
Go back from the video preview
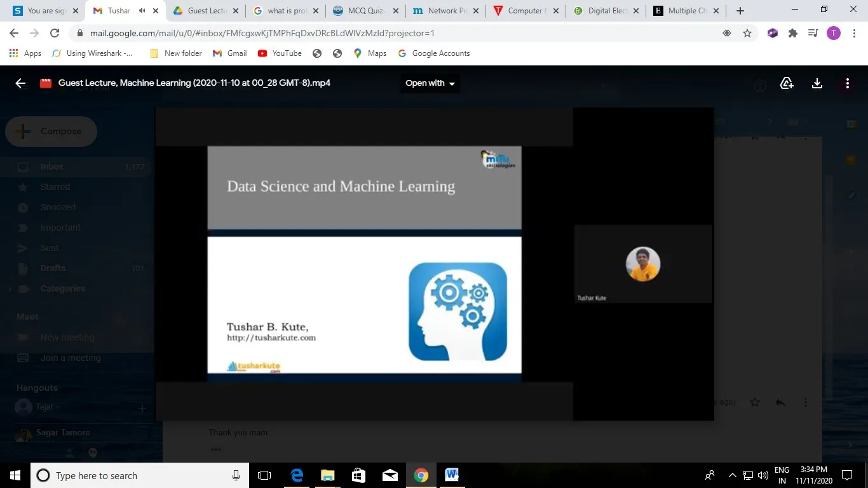tap(20, 83)
